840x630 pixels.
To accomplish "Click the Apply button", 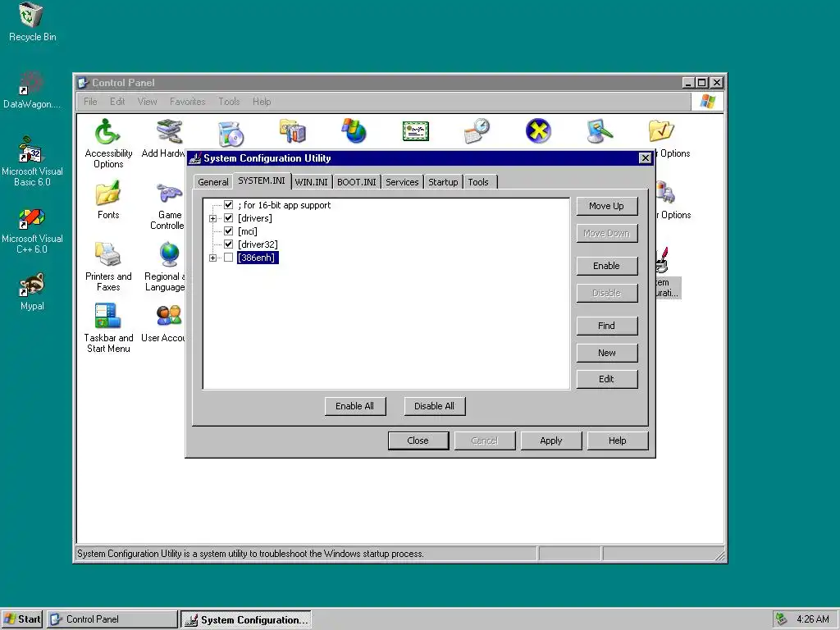I will point(551,441).
